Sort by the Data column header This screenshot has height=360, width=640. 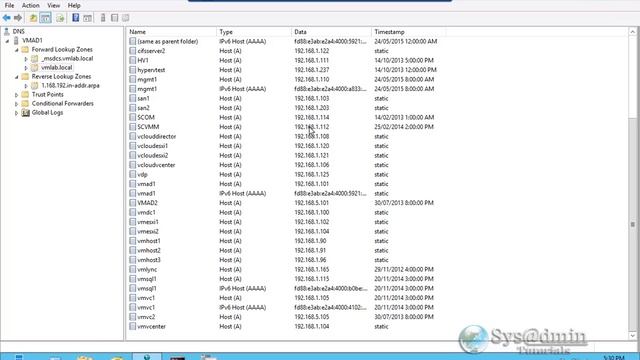click(x=331, y=32)
